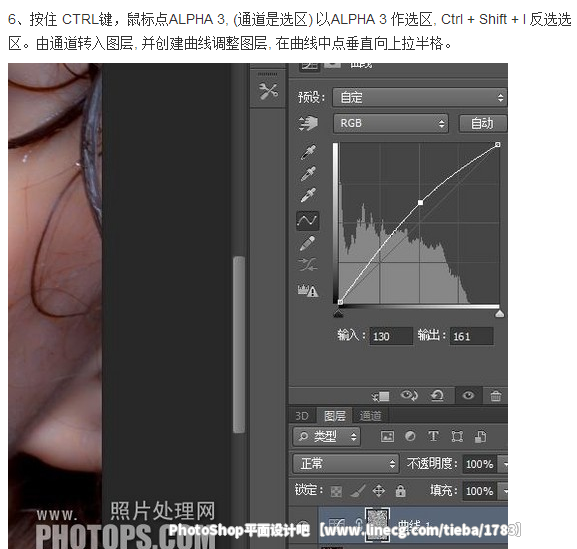577x549 pixels.
Task: Select the curve top-right endpoint
Action: [x=498, y=145]
